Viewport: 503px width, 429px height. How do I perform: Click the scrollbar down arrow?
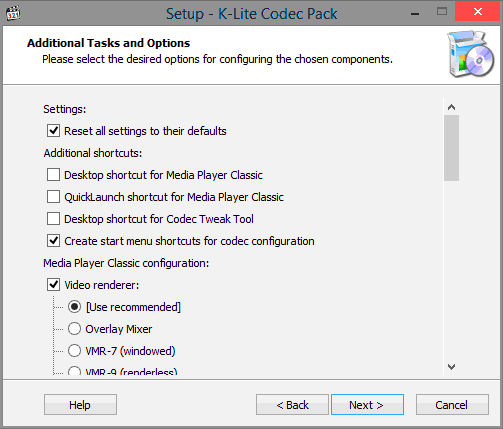(451, 367)
